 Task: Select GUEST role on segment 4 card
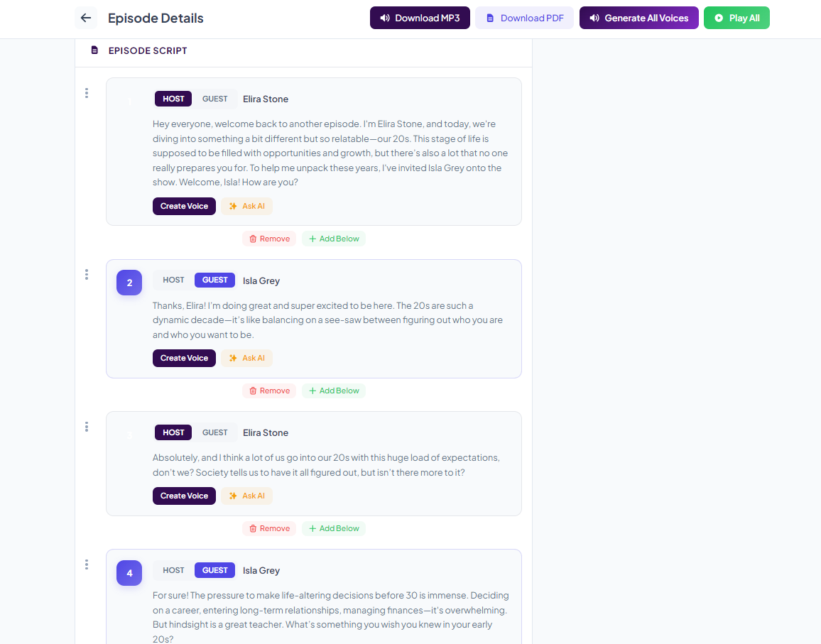(214, 570)
